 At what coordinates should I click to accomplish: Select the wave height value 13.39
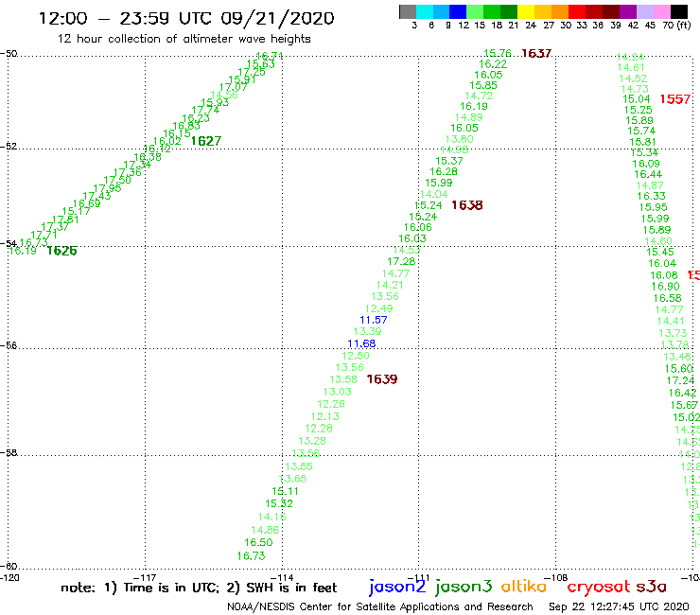(367, 331)
